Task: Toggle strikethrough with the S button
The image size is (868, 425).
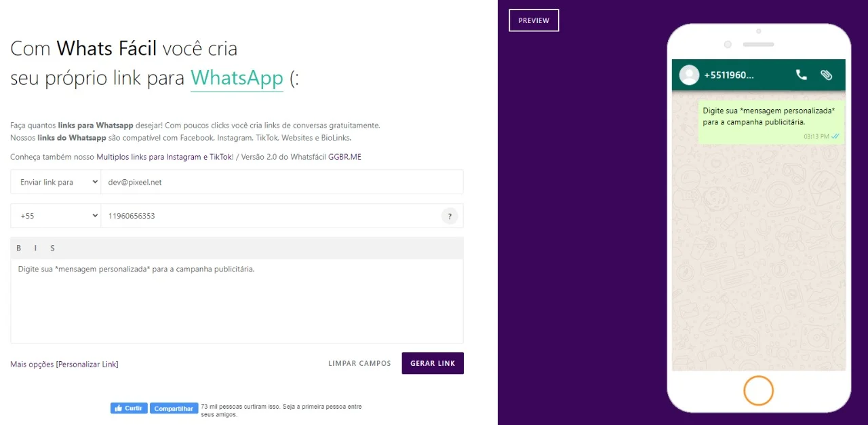Action: (52, 248)
